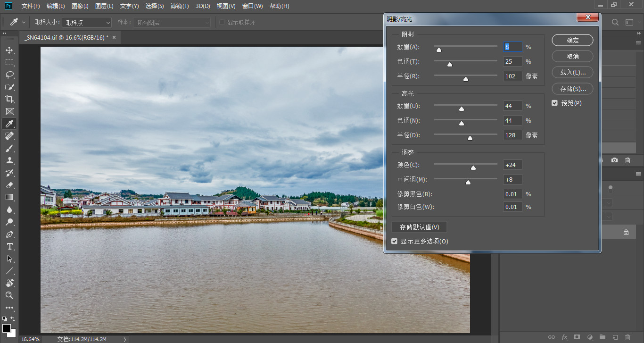Select the Crop tool
This screenshot has width=644, height=343.
pos(9,99)
